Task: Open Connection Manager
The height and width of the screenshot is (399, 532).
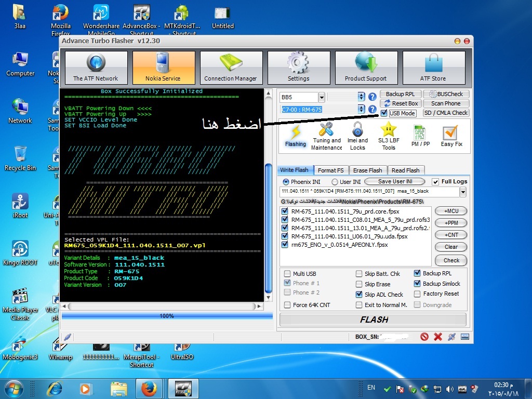Action: pyautogui.click(x=231, y=68)
